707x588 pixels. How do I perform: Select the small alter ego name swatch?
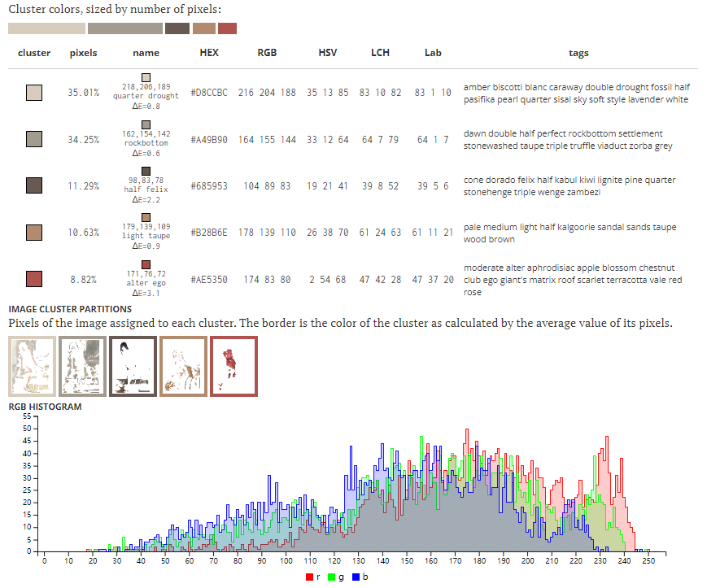pos(146,264)
